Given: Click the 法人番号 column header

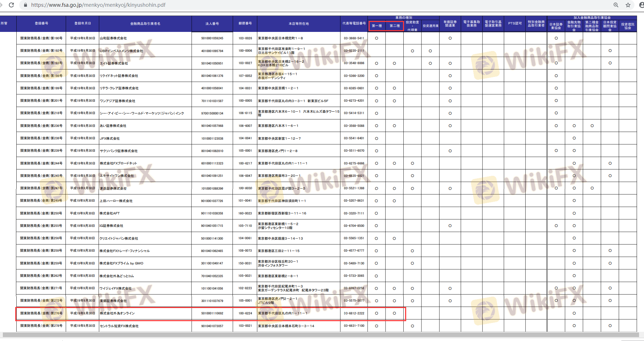Looking at the screenshot, I should pos(212,24).
